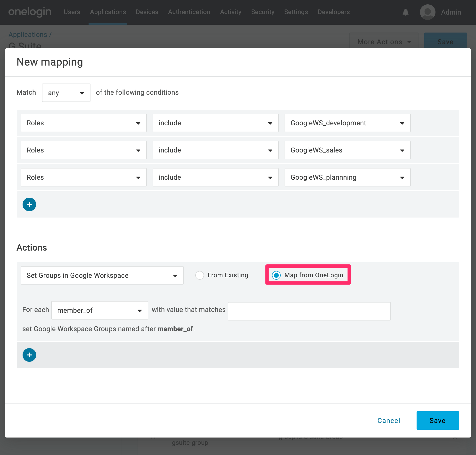Save the new mapping
The image size is (476, 455).
[x=438, y=421]
